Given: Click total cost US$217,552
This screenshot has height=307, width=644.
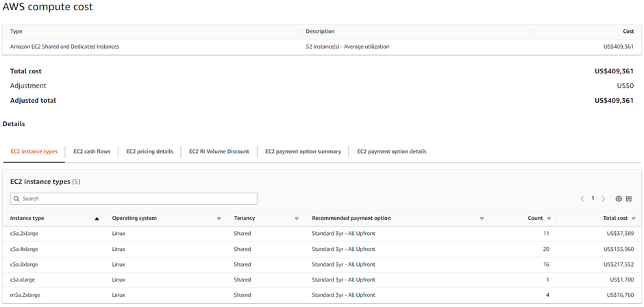Looking at the screenshot, I should (619, 265).
